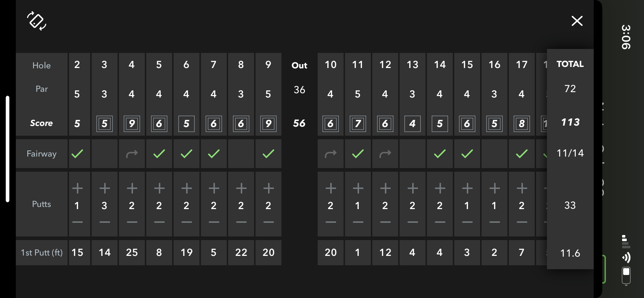The width and height of the screenshot is (644, 298).
Task: Increase putts for hole 6
Action: tap(187, 188)
